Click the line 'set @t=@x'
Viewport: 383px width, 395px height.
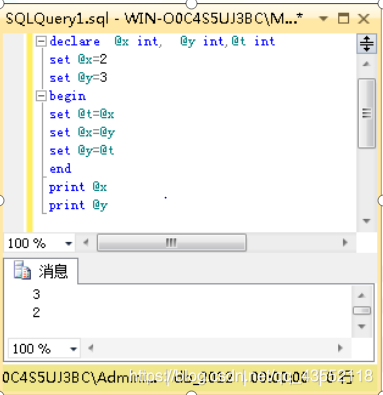coord(82,114)
